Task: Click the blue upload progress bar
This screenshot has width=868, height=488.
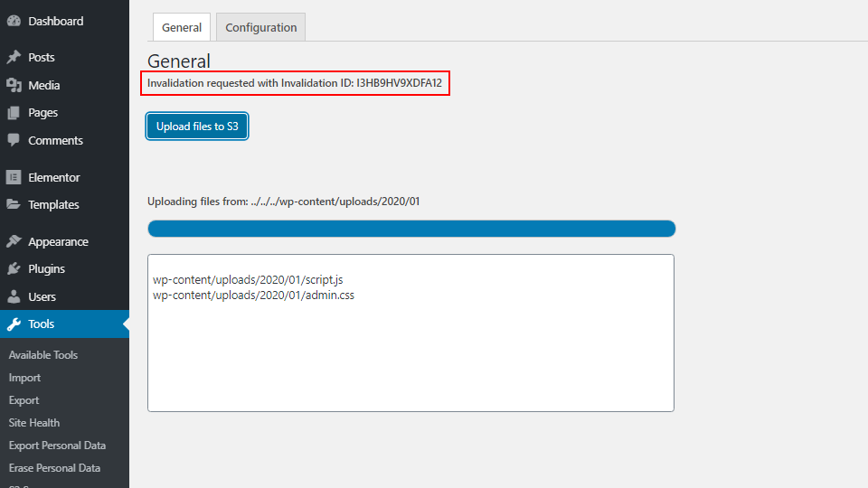Action: pyautogui.click(x=411, y=229)
